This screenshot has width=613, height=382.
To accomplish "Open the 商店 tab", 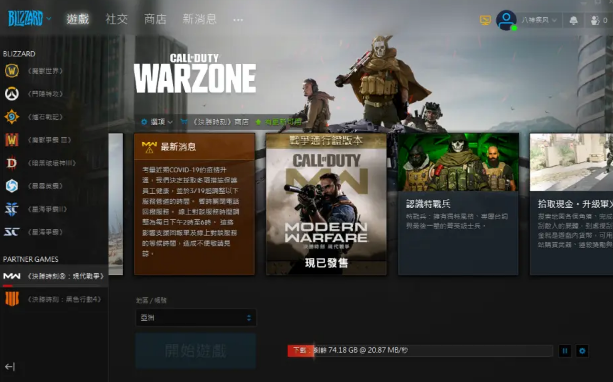I will [155, 19].
